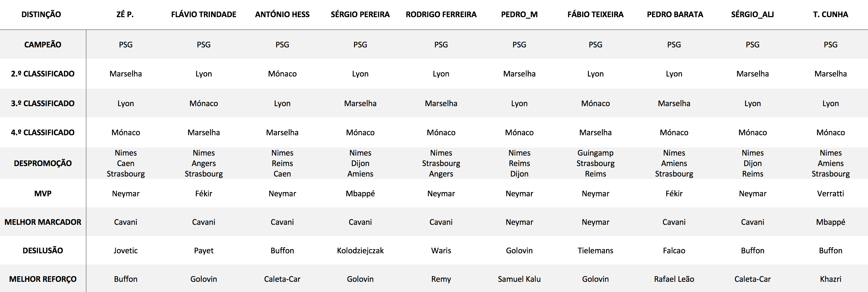Screen dimensions: 868x292
Task: Select the CAMPEÃO row label
Action: [x=43, y=44]
